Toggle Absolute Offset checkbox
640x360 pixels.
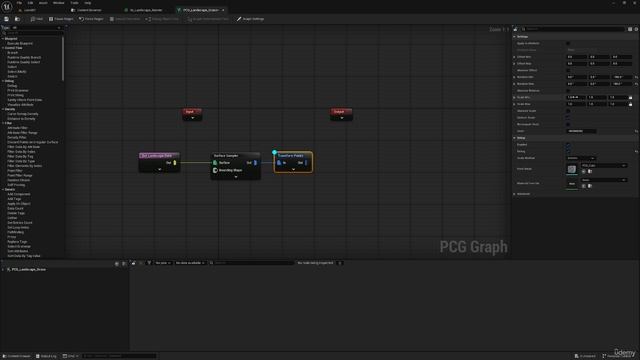(x=568, y=70)
